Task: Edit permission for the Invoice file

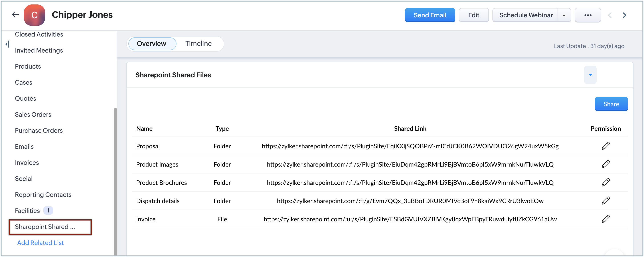Action: click(x=605, y=219)
